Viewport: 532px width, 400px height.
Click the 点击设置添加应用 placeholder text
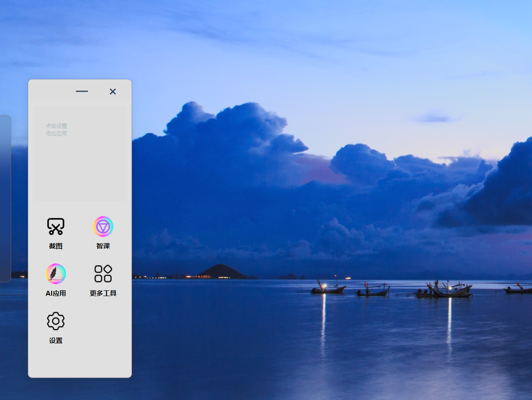point(56,130)
